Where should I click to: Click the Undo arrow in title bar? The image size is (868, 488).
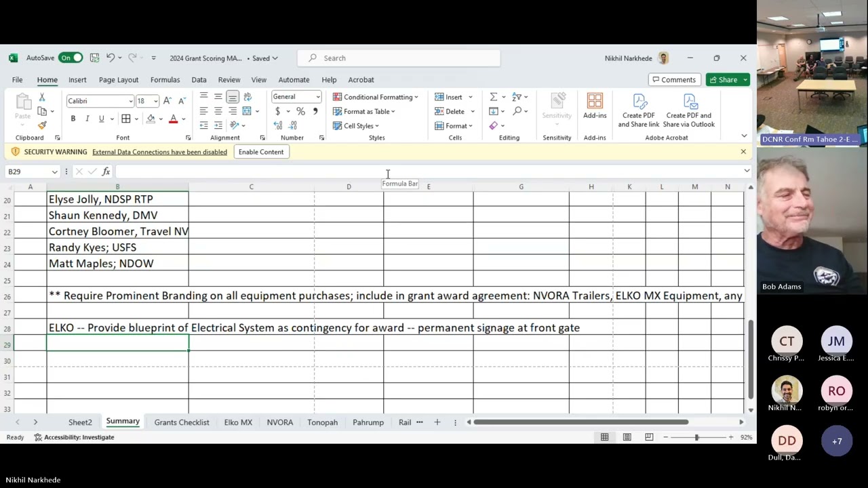(x=110, y=58)
